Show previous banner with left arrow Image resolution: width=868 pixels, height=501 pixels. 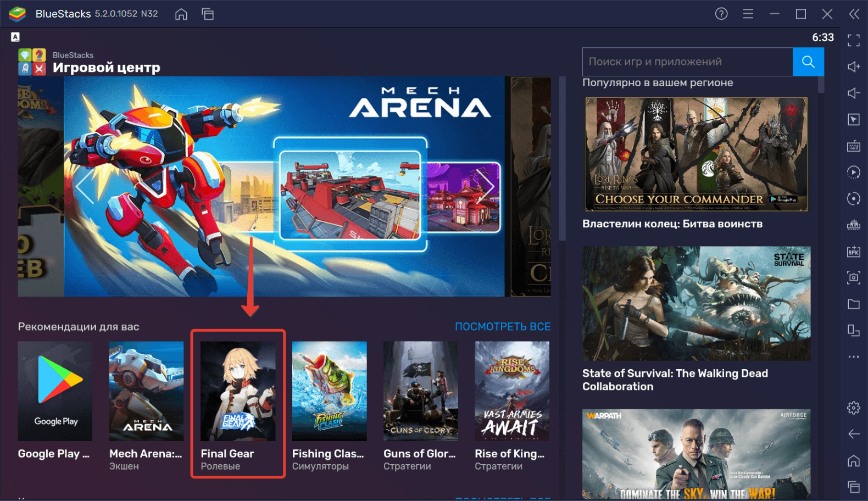pyautogui.click(x=84, y=187)
